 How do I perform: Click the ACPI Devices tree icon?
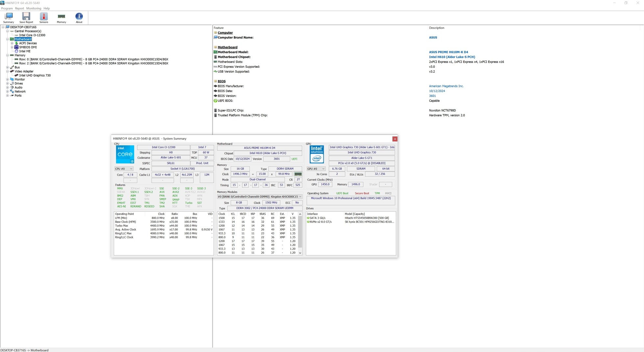(x=16, y=43)
